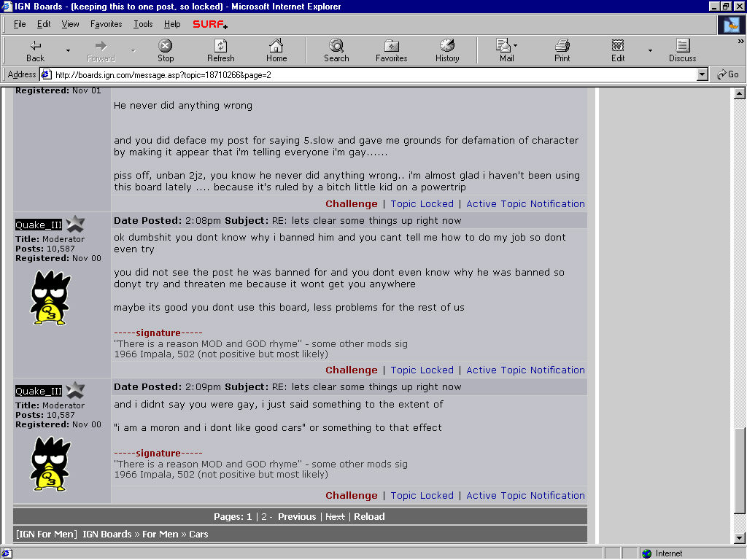Click the grayed Forward toolbar button
The width and height of the screenshot is (747, 560).
point(101,50)
